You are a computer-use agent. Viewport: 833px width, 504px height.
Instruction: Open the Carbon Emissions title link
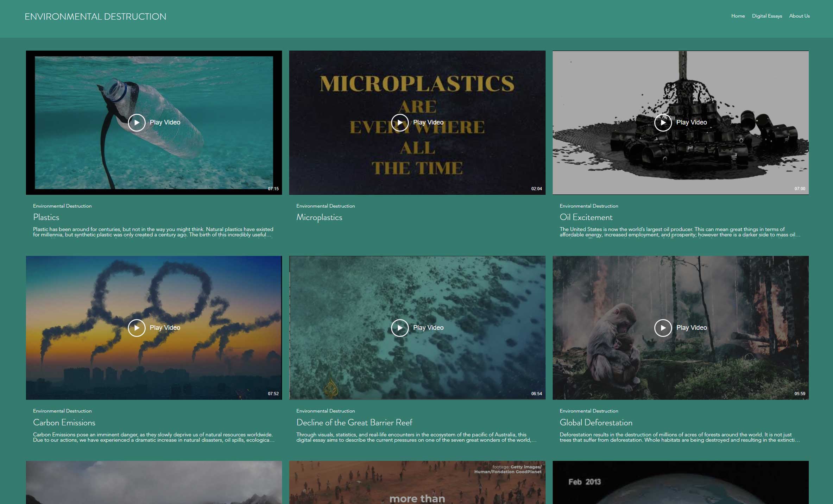pyautogui.click(x=64, y=422)
